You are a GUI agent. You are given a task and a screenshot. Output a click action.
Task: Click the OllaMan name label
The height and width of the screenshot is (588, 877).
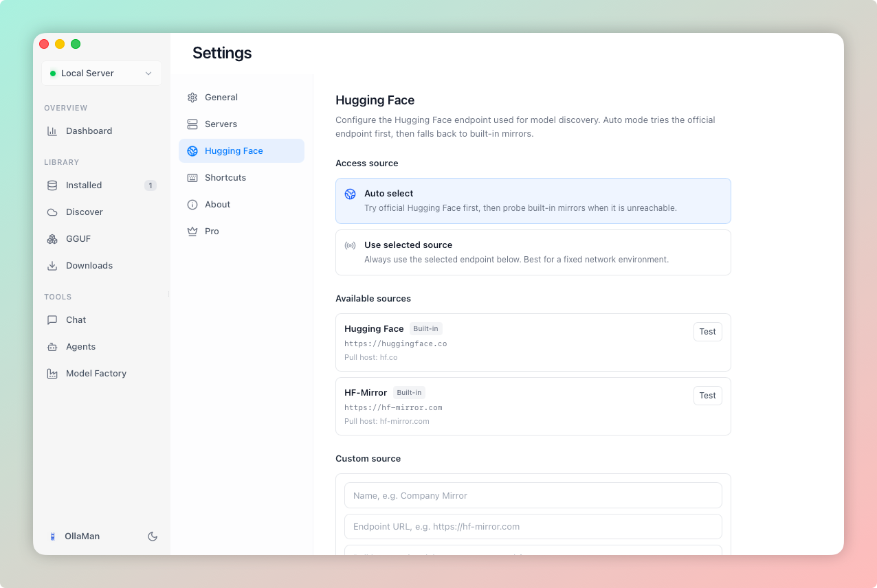tap(82, 536)
